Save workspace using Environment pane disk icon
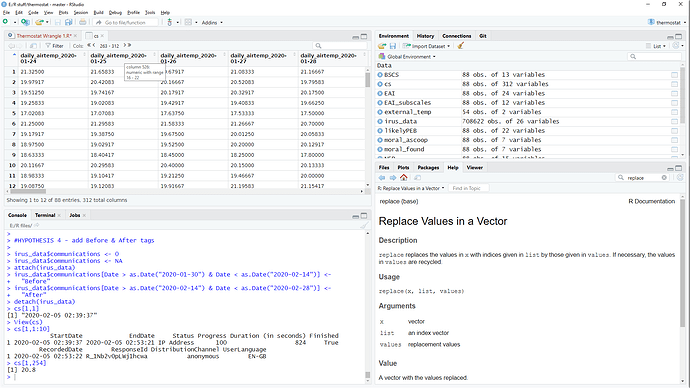This screenshot has width=690, height=388. click(393, 46)
